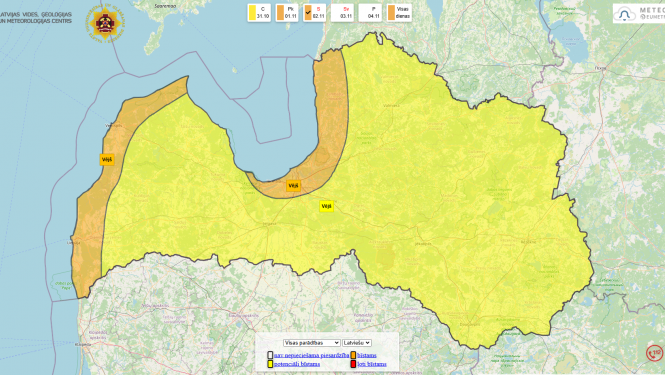665x375 pixels.
Task: Click the Meteoalarm EUMETNET logo
Action: [639, 14]
